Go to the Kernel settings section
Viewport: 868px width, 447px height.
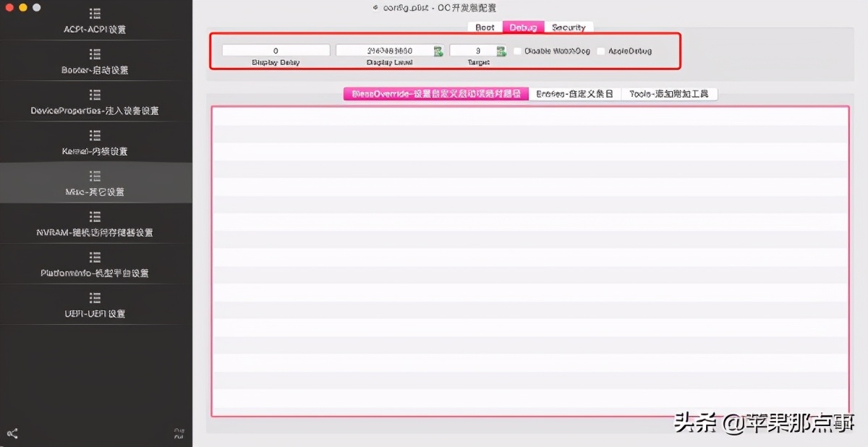pos(95,143)
